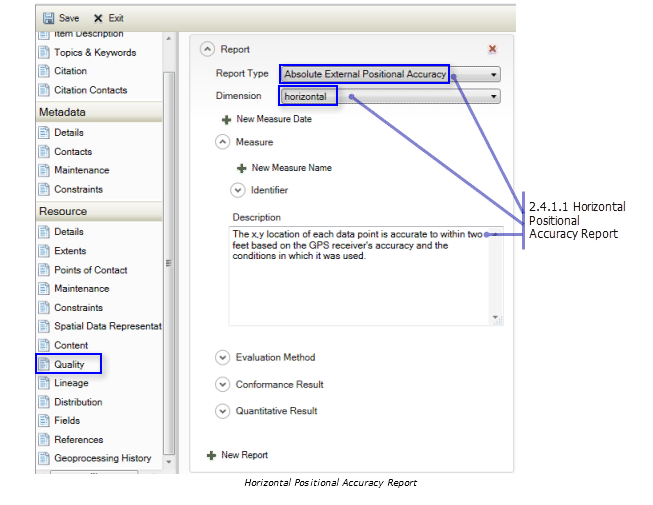This screenshot has height=505, width=653.
Task: Collapse the Report section
Action: (x=207, y=49)
